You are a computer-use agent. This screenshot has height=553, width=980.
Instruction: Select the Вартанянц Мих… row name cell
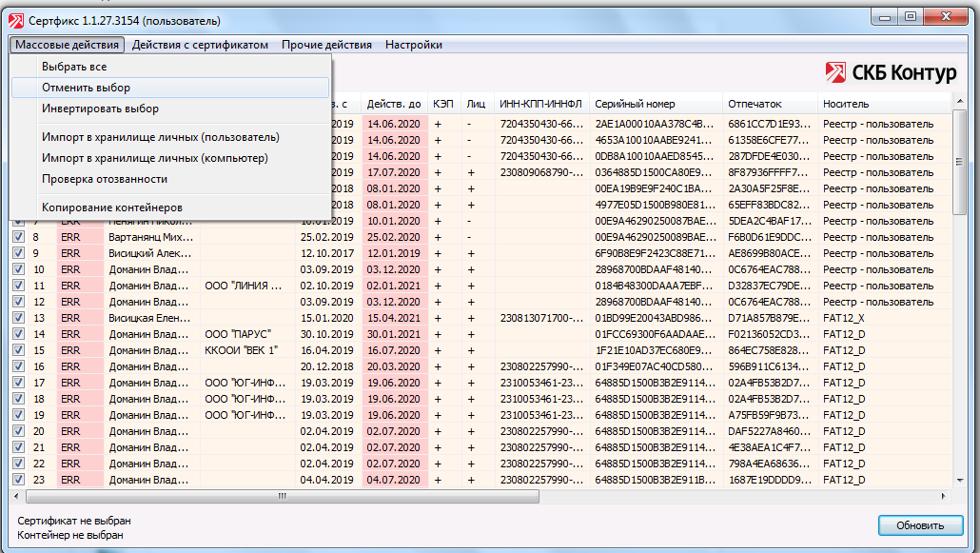[x=152, y=237]
